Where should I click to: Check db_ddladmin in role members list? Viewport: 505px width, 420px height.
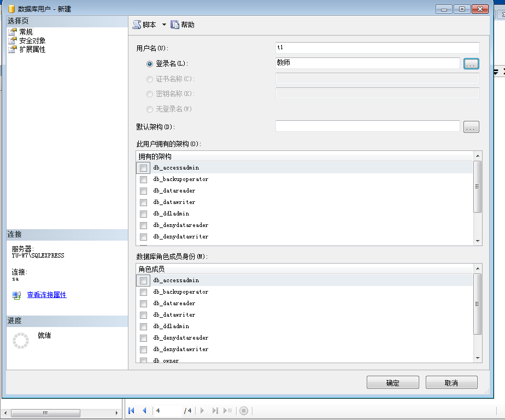click(x=143, y=326)
